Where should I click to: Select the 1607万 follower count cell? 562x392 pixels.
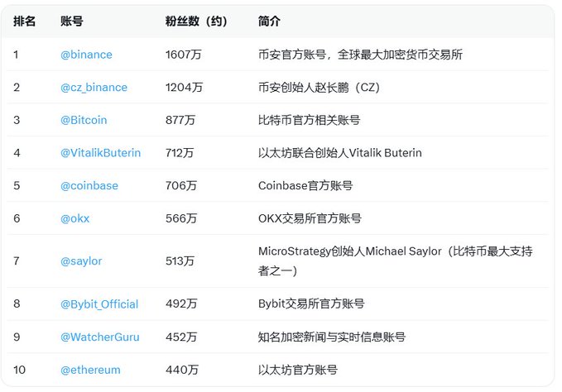point(183,55)
